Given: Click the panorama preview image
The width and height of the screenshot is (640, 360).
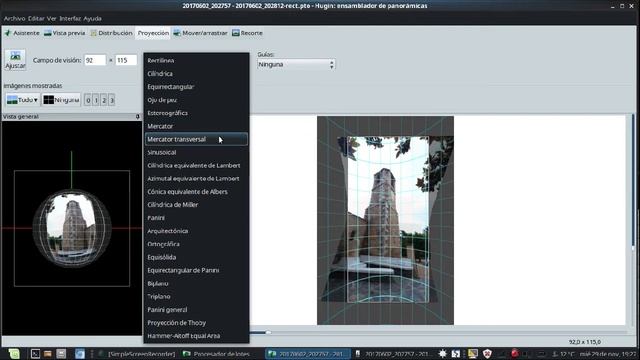Looking at the screenshot, I should 385,220.
